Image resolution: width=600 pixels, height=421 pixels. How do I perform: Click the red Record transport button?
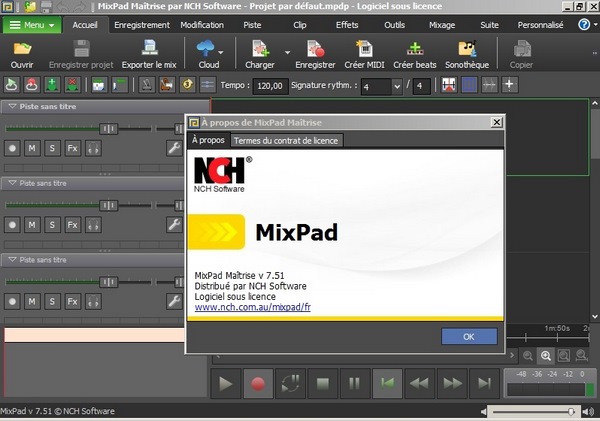point(258,383)
